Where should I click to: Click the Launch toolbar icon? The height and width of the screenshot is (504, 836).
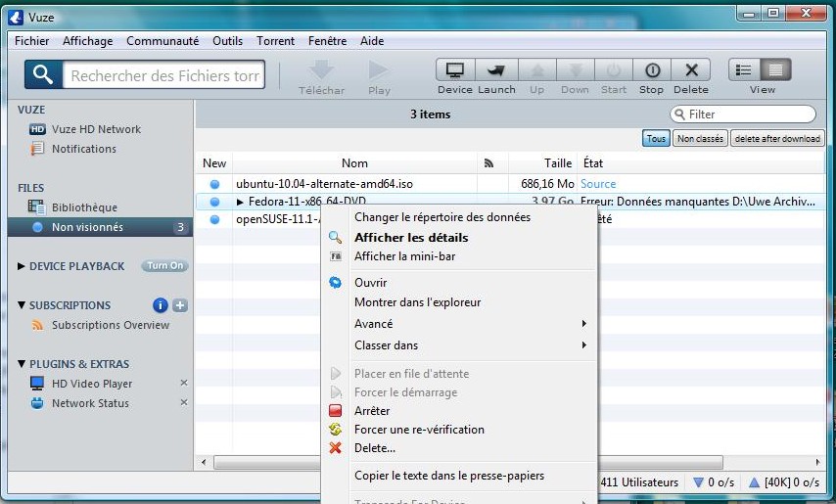496,71
